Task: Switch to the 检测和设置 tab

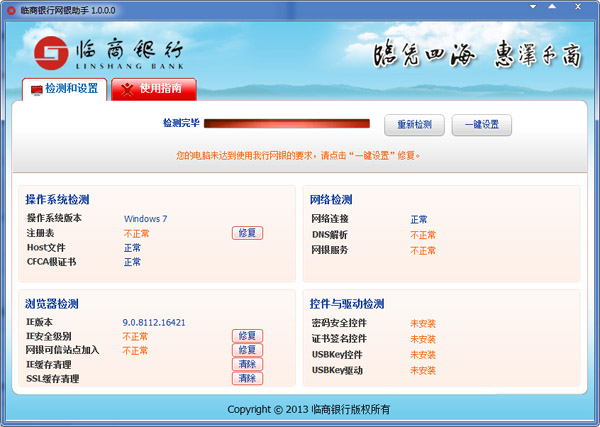Action: 64,89
